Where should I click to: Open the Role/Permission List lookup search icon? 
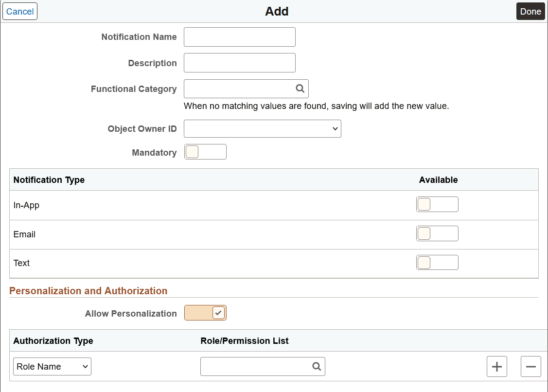click(x=317, y=366)
